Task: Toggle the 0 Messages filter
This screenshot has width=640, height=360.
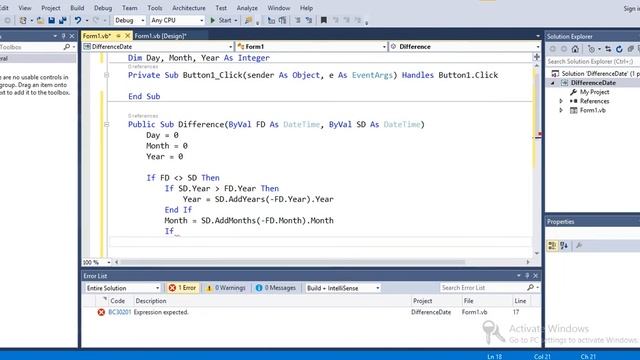Action: coord(276,288)
